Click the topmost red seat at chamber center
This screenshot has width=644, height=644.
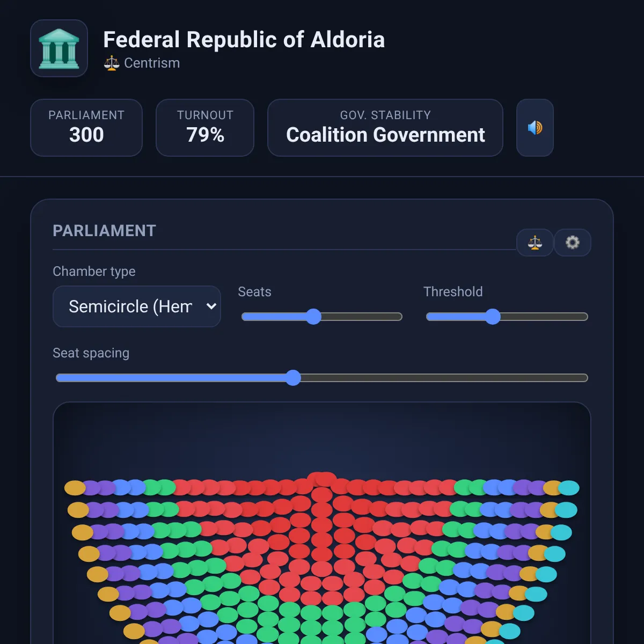click(322, 479)
